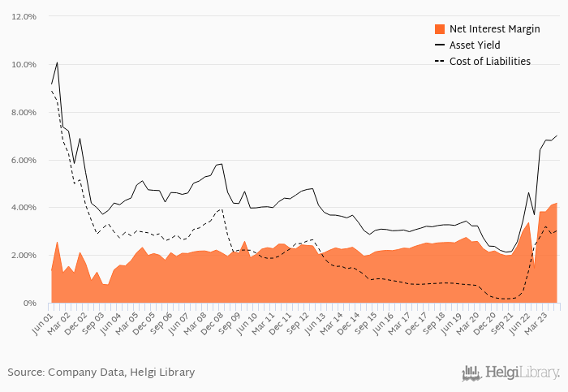Screen dimensions: 568x392
Task: Click the 0% y-axis label
Action: (x=30, y=303)
